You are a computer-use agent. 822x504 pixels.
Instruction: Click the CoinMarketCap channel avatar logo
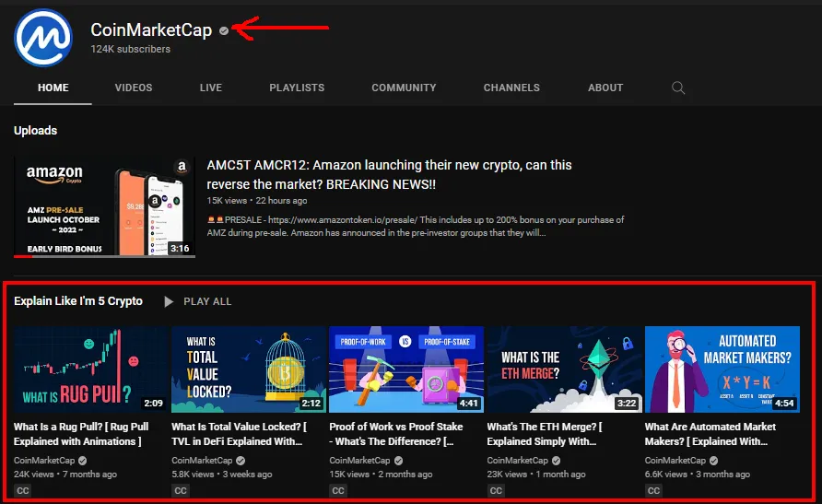tap(43, 38)
